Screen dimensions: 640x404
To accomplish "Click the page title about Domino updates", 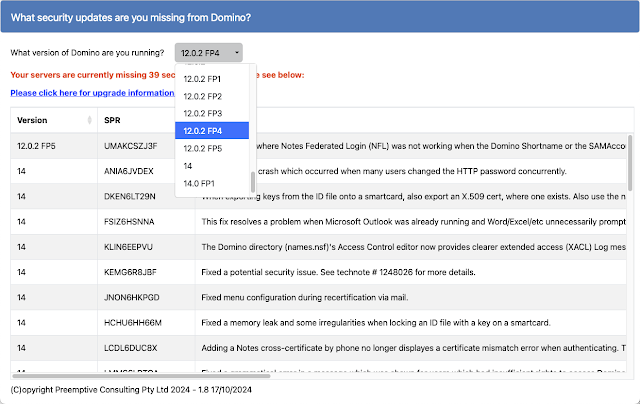I will pyautogui.click(x=131, y=17).
